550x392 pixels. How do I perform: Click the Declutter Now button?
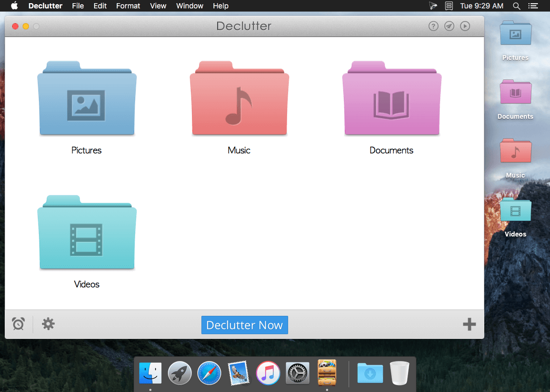[x=245, y=325]
